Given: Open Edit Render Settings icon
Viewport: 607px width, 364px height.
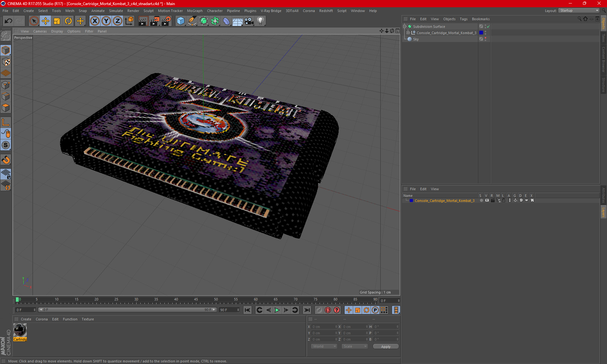Looking at the screenshot, I should [166, 21].
